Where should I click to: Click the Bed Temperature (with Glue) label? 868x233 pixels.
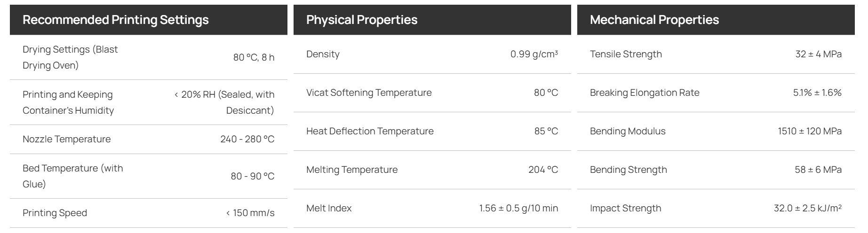tap(73, 176)
